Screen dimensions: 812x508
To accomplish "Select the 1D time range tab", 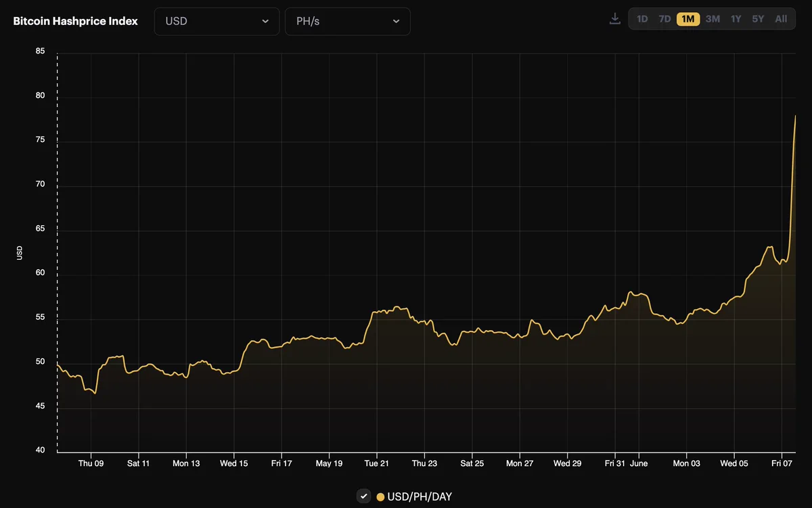I will [x=642, y=19].
